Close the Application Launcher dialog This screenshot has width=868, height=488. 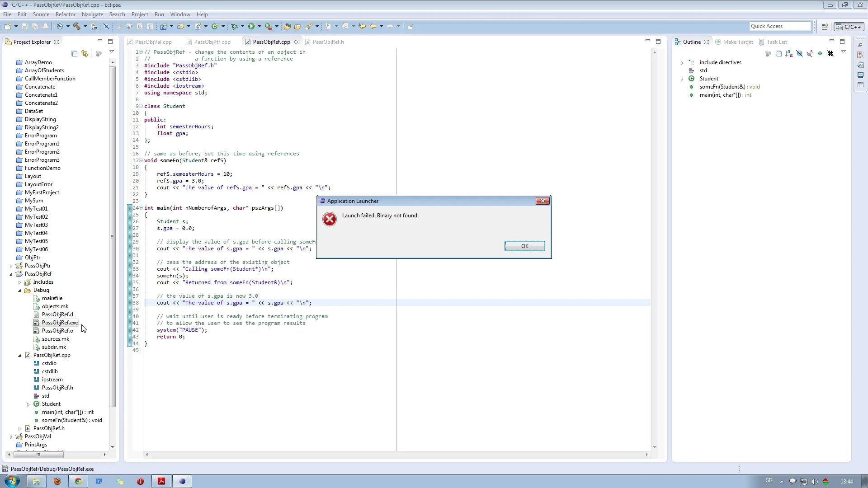542,201
